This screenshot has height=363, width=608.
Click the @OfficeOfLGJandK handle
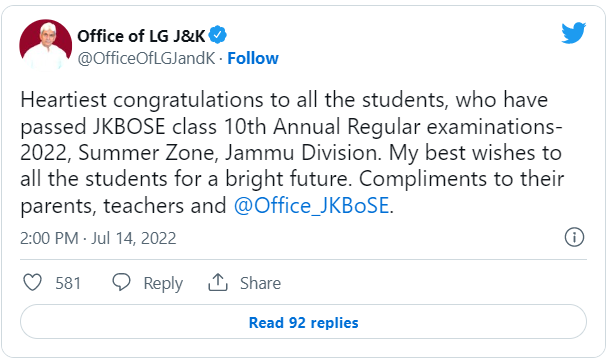146,59
